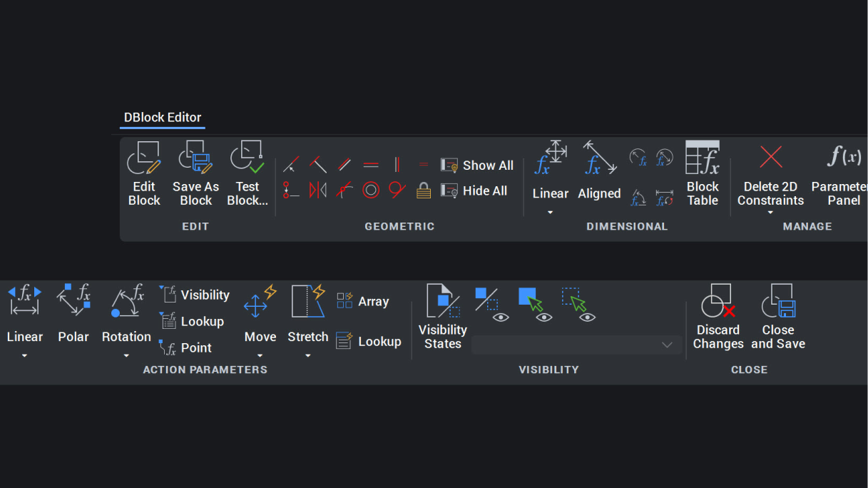Viewport: 868px width, 488px height.
Task: Switch to the DBlock Editor tab
Action: (163, 118)
